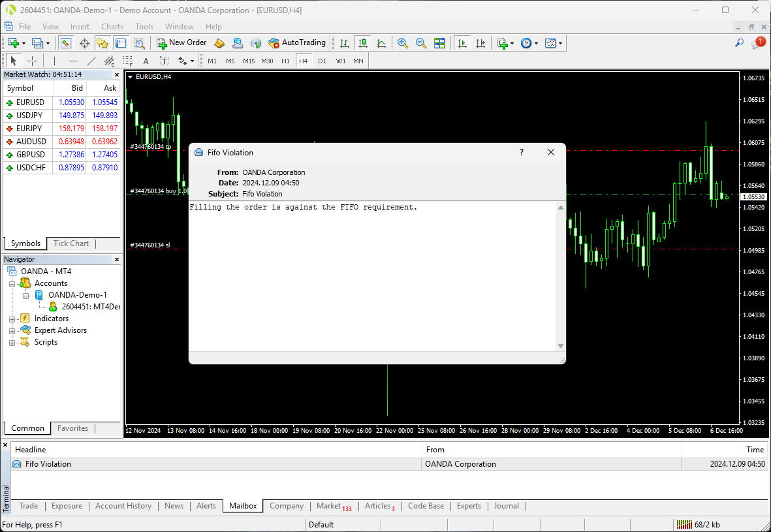This screenshot has height=532, width=771.
Task: Click the New Order button
Action: coord(181,42)
